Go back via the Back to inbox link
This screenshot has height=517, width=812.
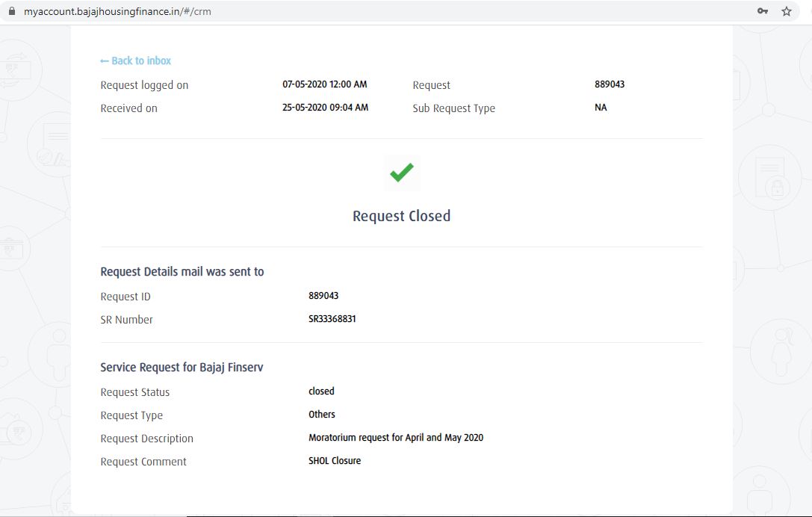coord(136,61)
